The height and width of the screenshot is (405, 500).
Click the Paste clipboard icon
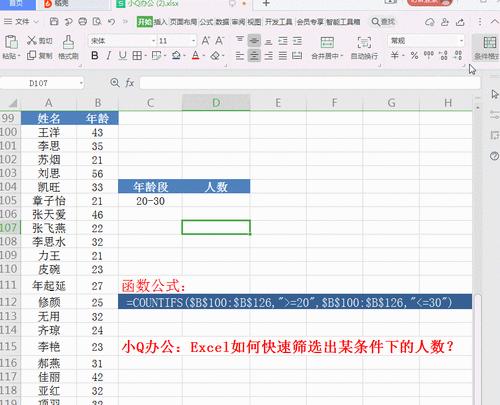pyautogui.click(x=11, y=42)
